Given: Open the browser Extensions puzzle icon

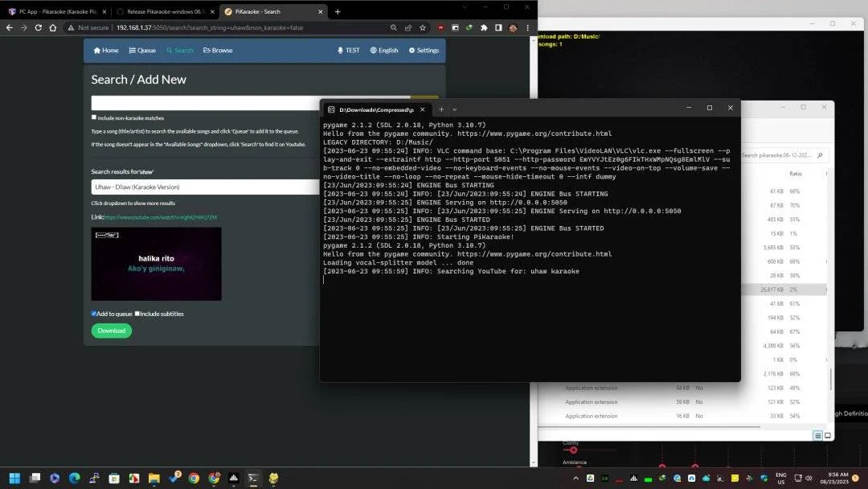Looking at the screenshot, I should coord(484,27).
